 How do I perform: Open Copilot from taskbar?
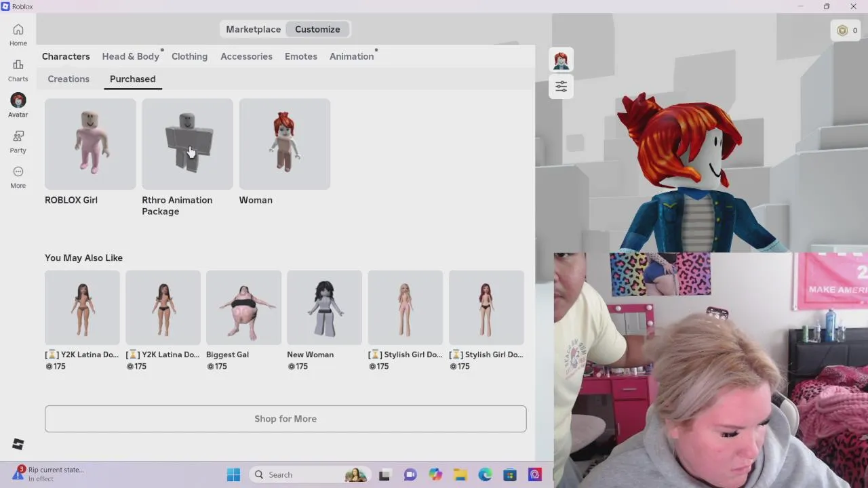pos(435,474)
